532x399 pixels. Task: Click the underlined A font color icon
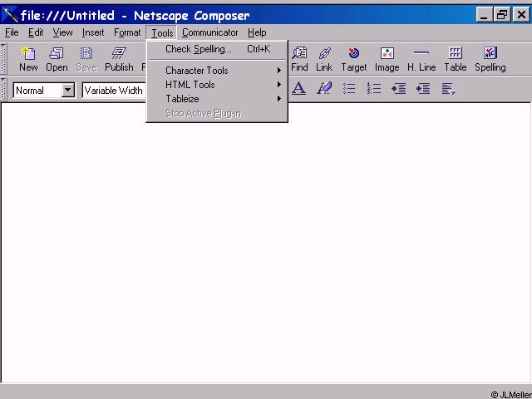click(x=299, y=89)
